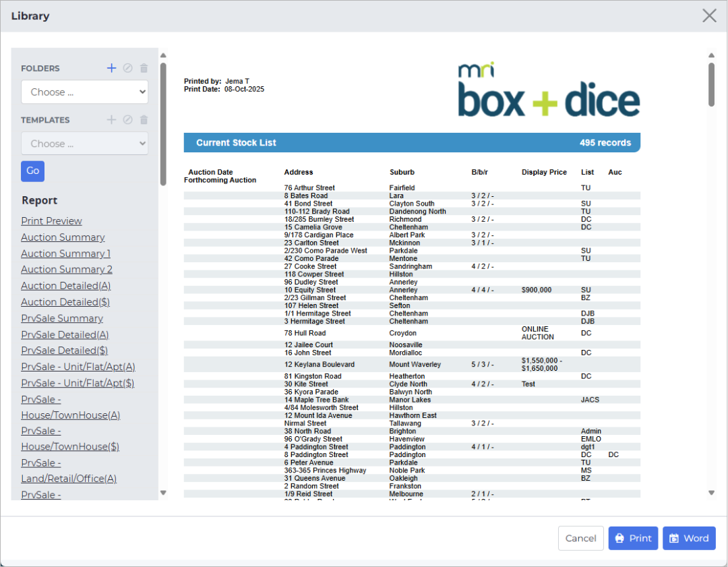The image size is (728, 567).
Task: Add a new template with plus icon
Action: tap(111, 120)
